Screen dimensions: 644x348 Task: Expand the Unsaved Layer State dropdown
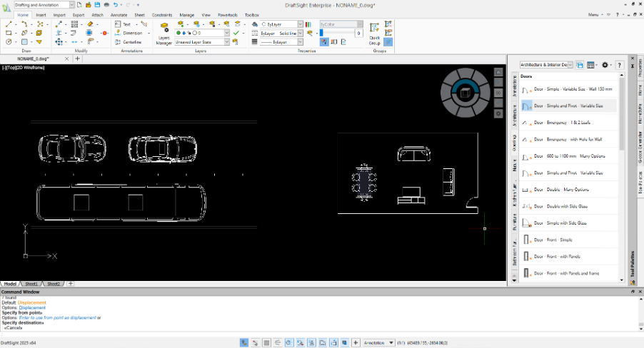point(227,42)
